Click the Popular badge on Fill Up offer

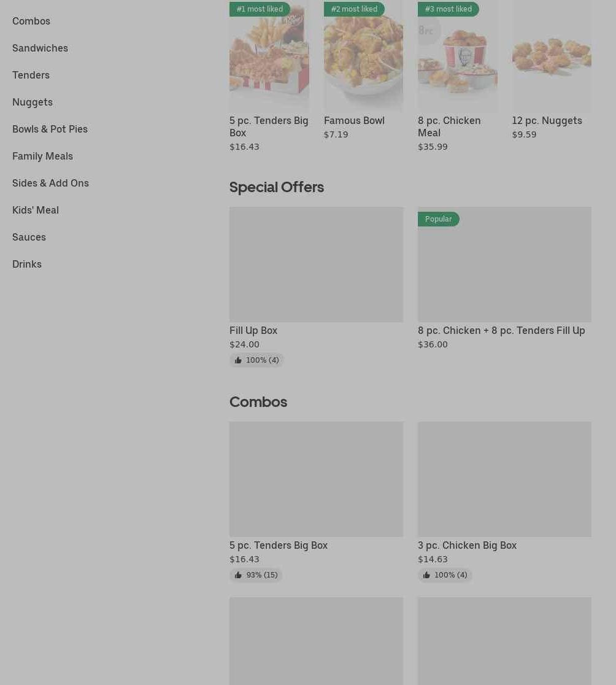tap(438, 219)
